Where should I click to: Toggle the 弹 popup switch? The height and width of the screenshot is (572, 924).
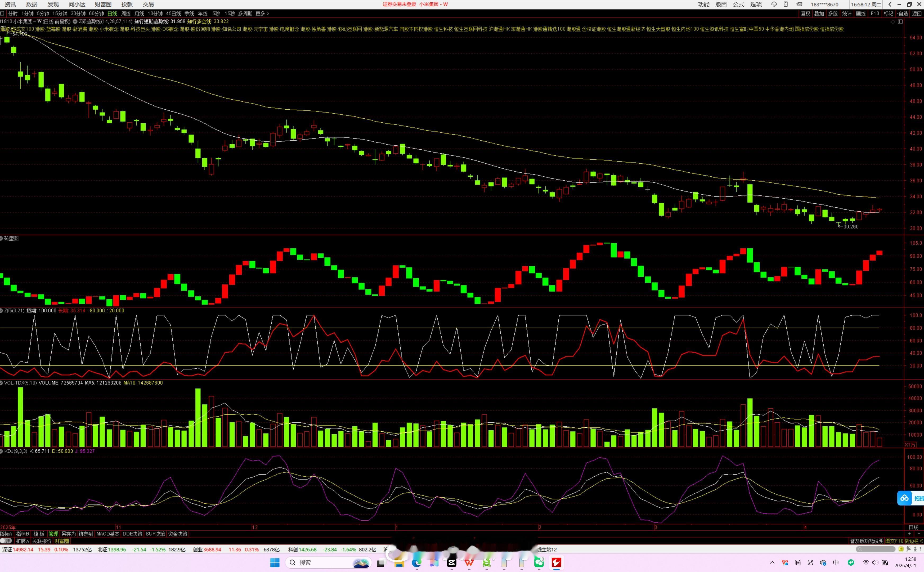click(6, 541)
